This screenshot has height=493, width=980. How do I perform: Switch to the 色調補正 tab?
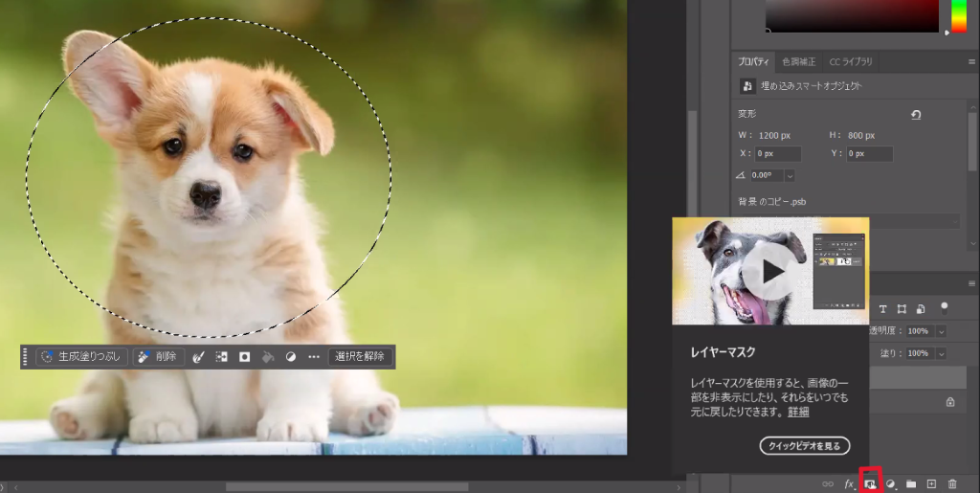(799, 62)
